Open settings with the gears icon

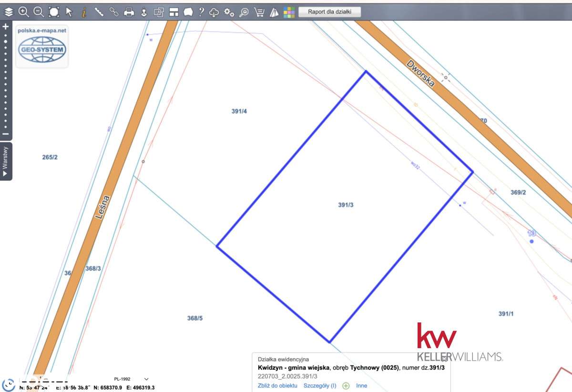(x=229, y=12)
